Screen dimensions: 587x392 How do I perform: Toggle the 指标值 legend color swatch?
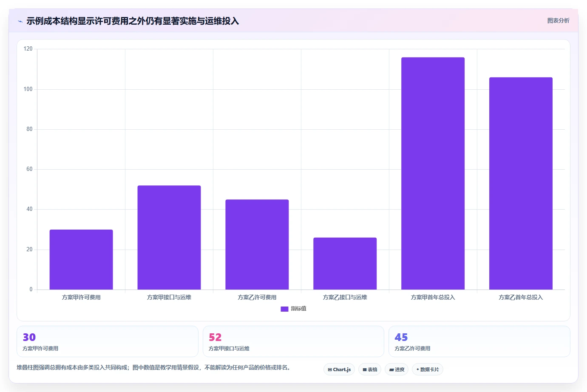click(x=284, y=309)
